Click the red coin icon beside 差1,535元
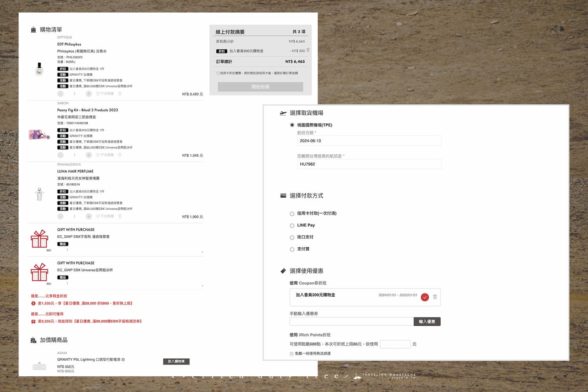 [33, 303]
